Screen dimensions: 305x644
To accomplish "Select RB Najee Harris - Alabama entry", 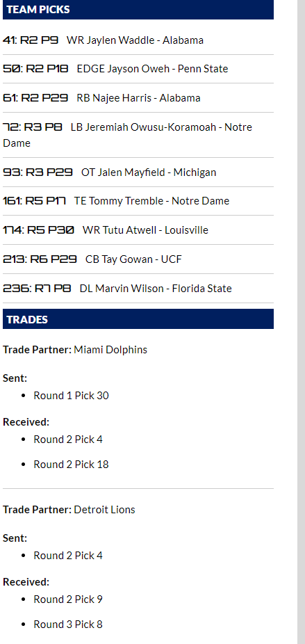I will 139,98.
